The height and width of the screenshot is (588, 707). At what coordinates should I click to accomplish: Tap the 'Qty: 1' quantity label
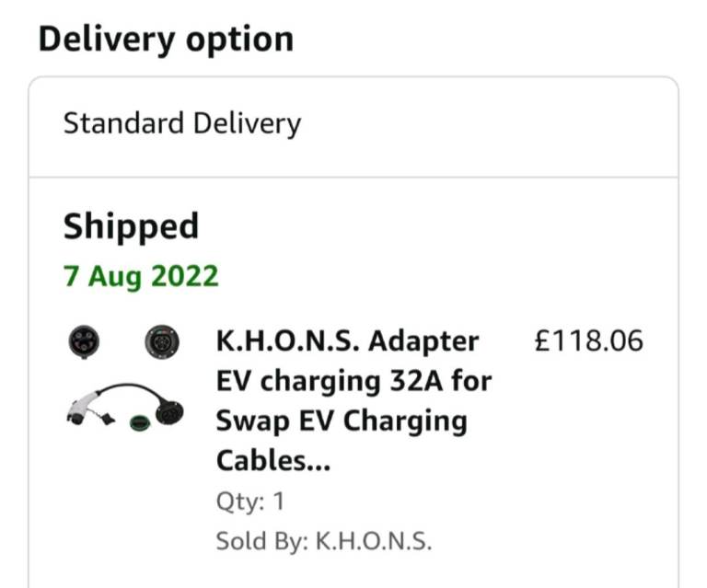[x=250, y=502]
